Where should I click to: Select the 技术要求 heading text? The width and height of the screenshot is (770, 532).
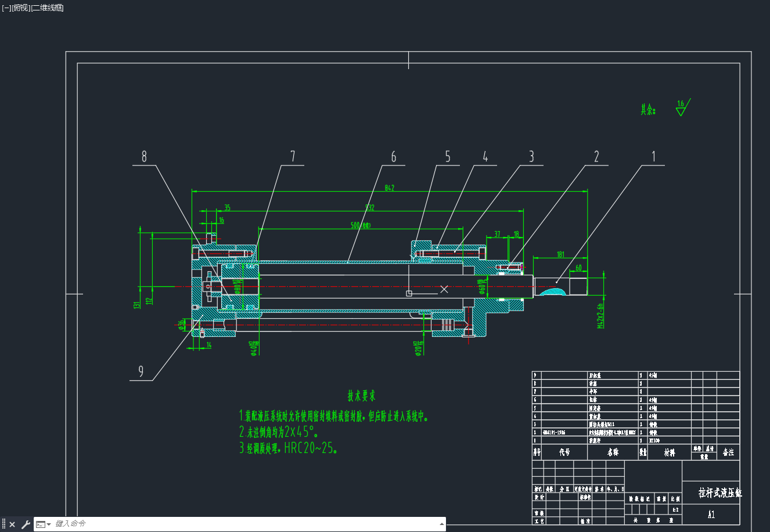tap(362, 396)
